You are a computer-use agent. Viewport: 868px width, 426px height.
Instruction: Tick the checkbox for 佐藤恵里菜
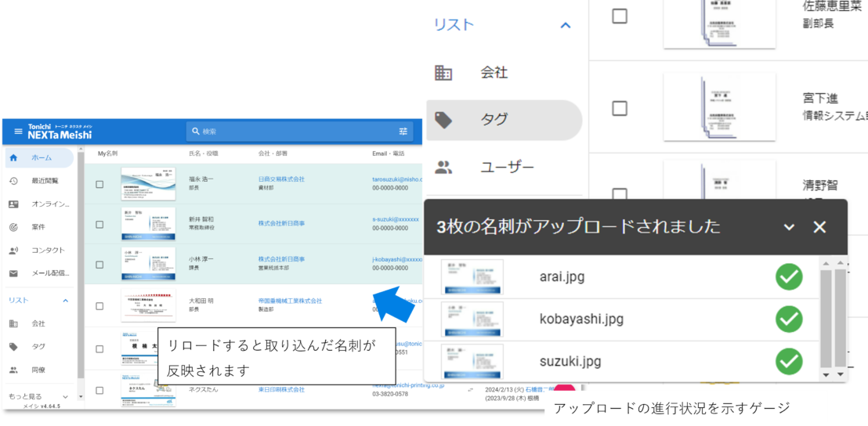click(620, 16)
